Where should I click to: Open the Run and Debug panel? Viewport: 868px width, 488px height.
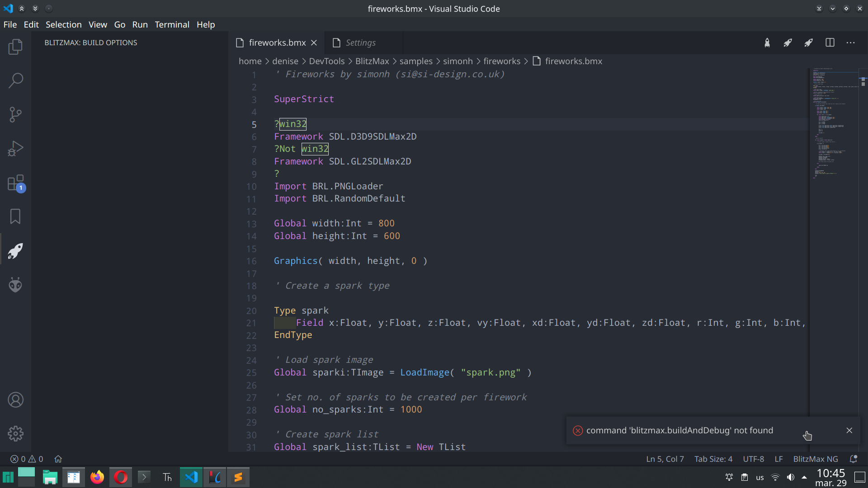click(x=15, y=148)
